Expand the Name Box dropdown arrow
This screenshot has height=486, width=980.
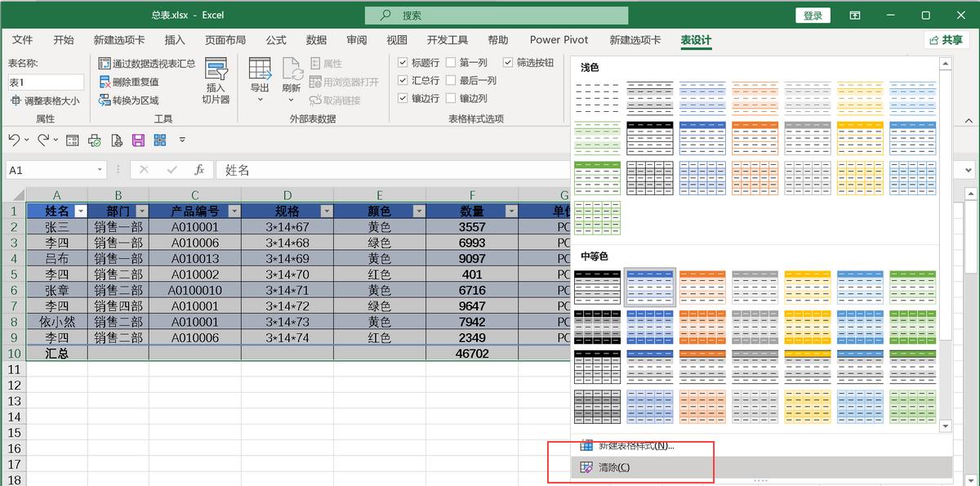coord(100,170)
